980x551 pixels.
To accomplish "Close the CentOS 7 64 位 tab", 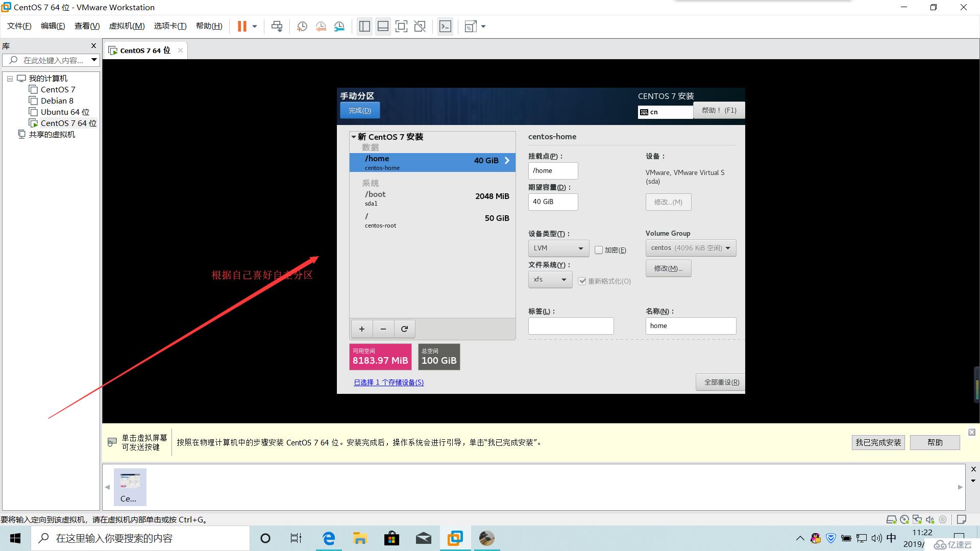I will pyautogui.click(x=180, y=51).
